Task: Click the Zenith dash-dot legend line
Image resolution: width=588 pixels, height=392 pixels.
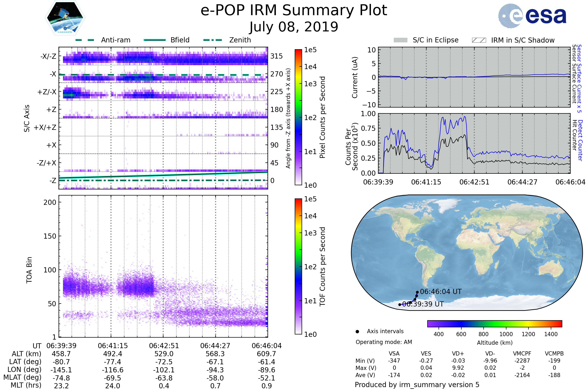Action: [212, 40]
